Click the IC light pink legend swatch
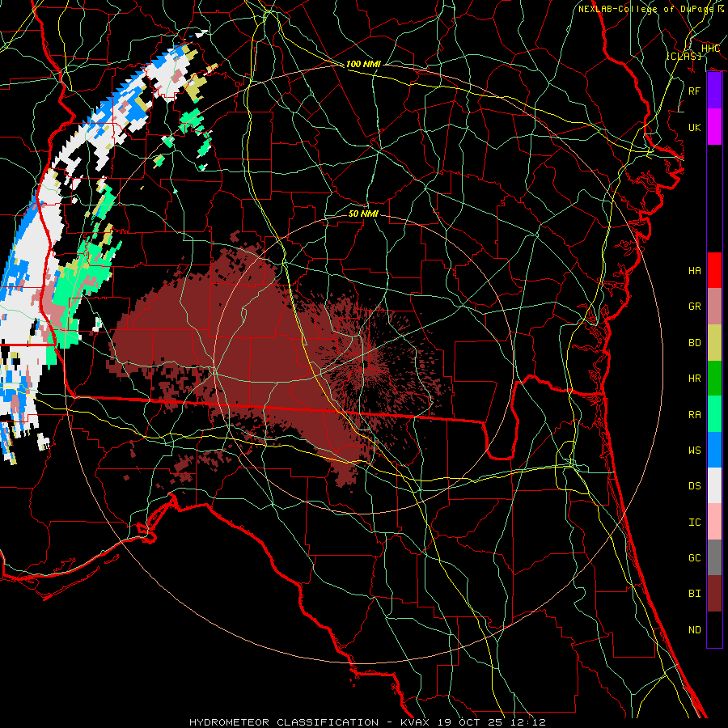This screenshot has height=728, width=728. pos(714,522)
